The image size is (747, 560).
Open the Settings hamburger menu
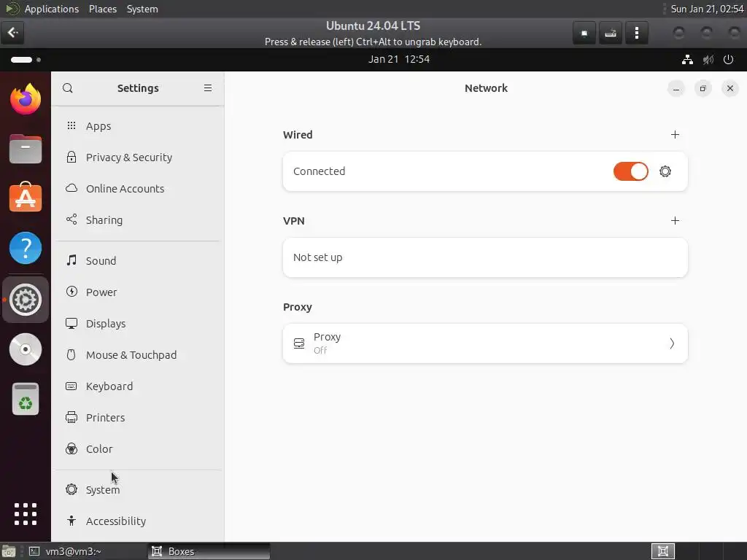coord(208,88)
